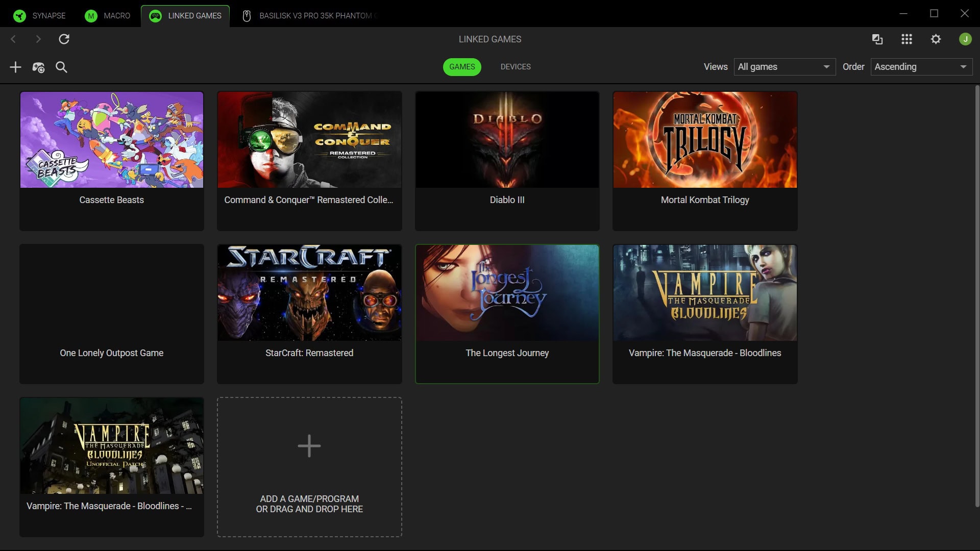The height and width of the screenshot is (551, 980).
Task: Click the back navigation arrow
Action: tap(13, 39)
